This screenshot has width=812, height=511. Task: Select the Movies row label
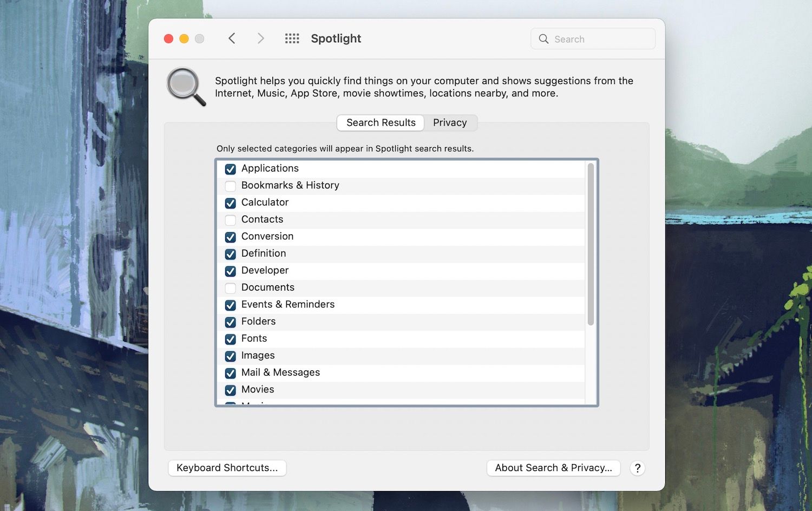258,389
